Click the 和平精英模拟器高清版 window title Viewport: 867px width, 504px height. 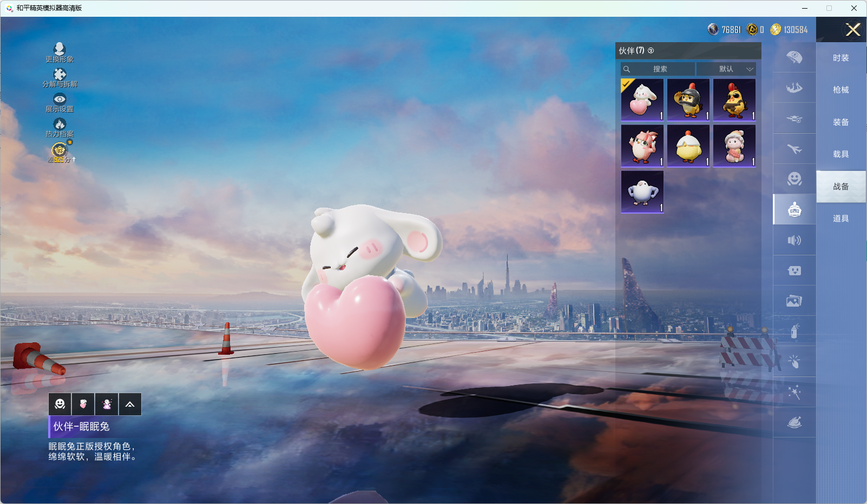(x=49, y=8)
